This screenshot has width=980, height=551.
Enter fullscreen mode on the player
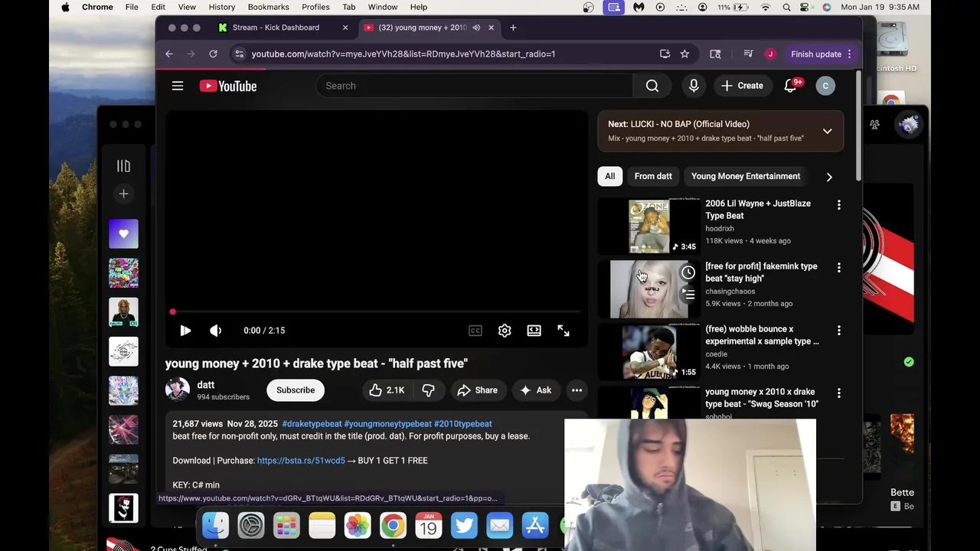(x=563, y=331)
